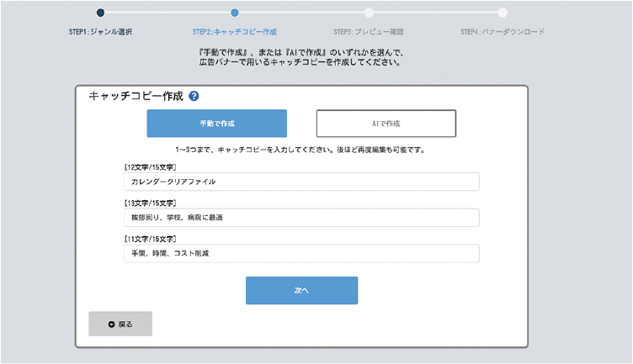Select the 手動で作成 mode
Screen dimensions: 633x364
[216, 124]
